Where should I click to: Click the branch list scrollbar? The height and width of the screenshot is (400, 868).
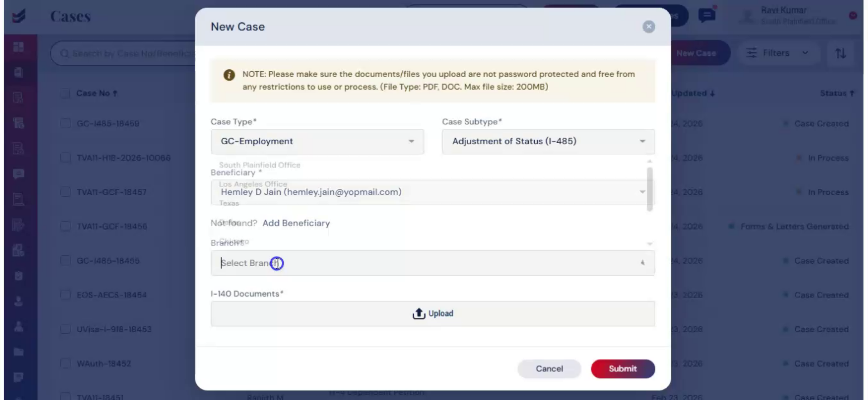tap(650, 189)
